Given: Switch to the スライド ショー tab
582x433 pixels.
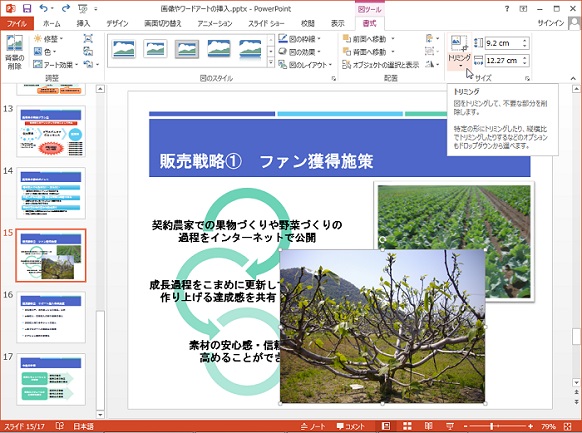Looking at the screenshot, I should (266, 23).
